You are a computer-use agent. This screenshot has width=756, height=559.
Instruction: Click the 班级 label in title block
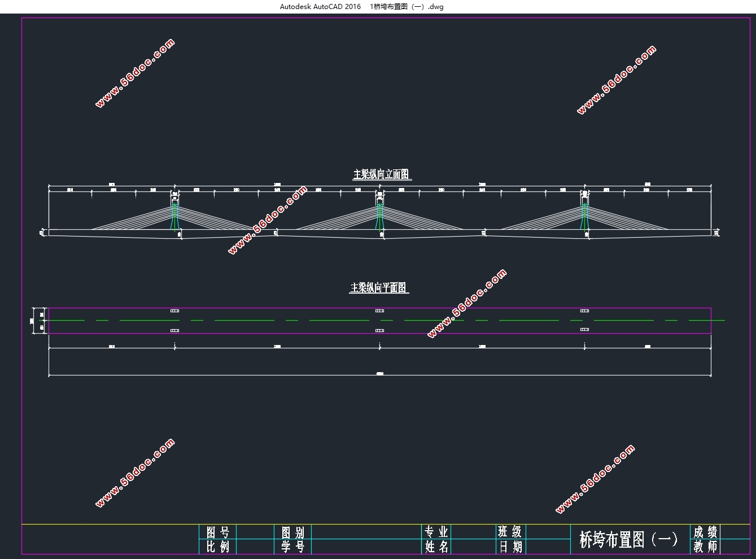click(x=510, y=532)
